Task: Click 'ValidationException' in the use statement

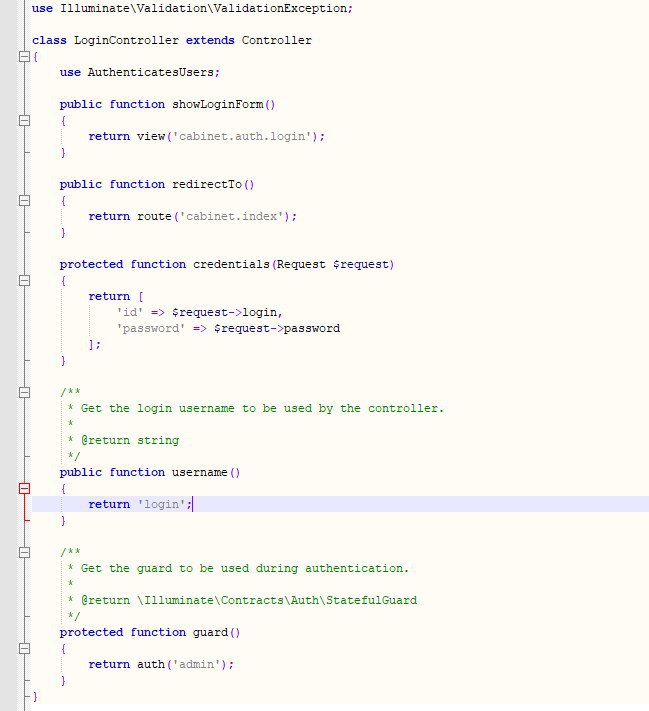Action: [280, 8]
